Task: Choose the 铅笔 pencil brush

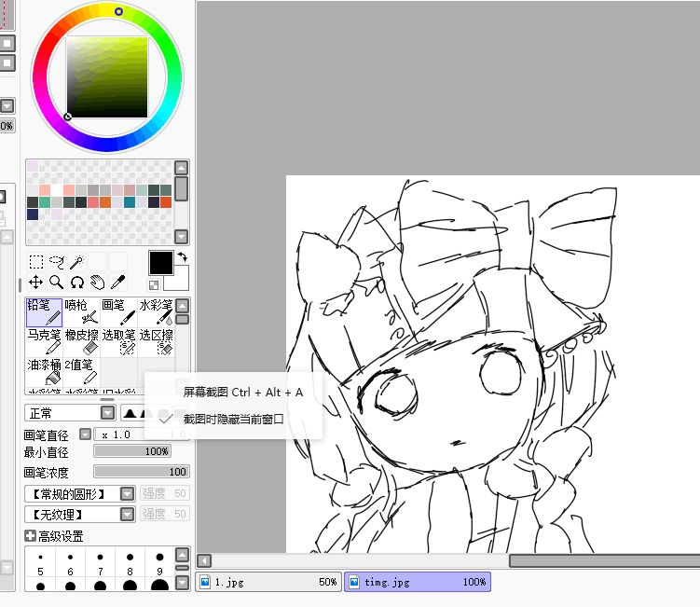Action: [x=44, y=312]
